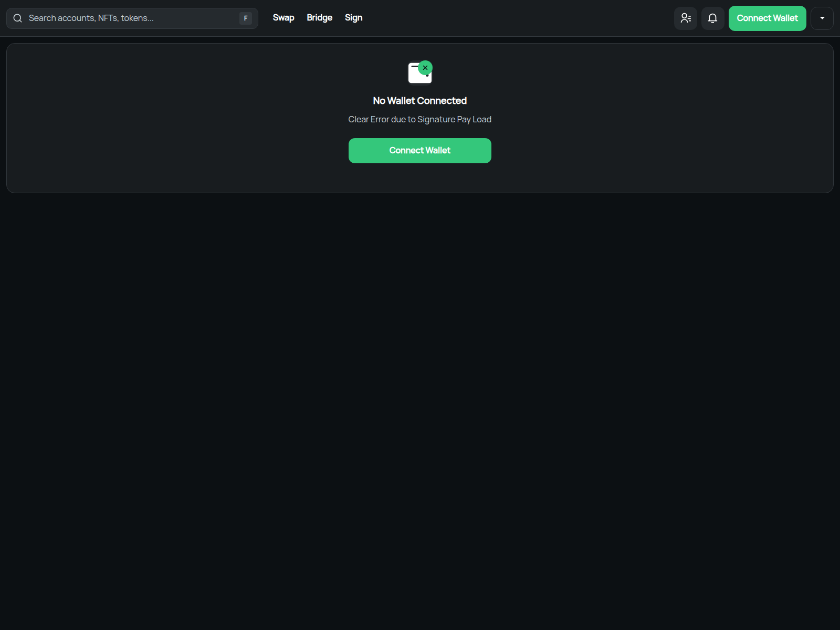Hit the centered green Connect Wallet button

click(x=420, y=151)
